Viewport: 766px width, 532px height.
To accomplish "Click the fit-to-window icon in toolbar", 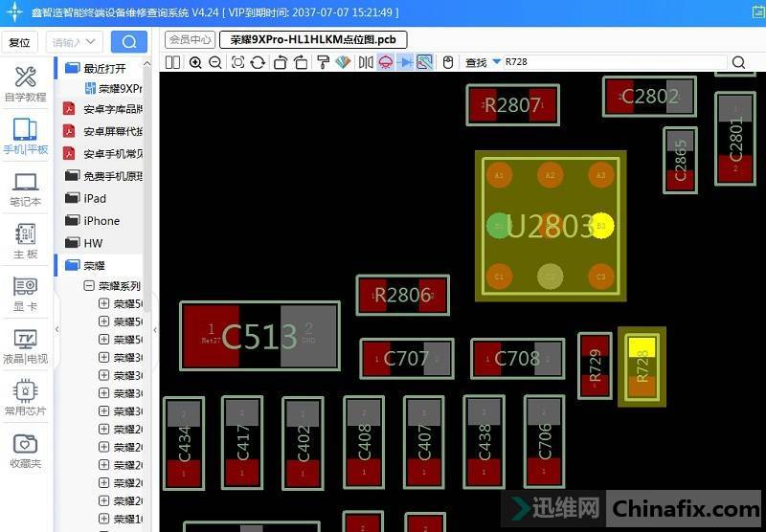I will click(237, 62).
